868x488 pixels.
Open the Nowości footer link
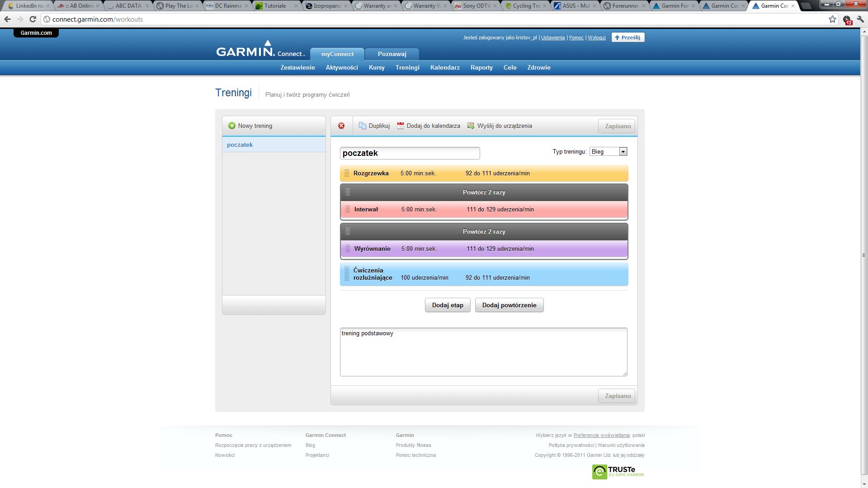pyautogui.click(x=225, y=455)
